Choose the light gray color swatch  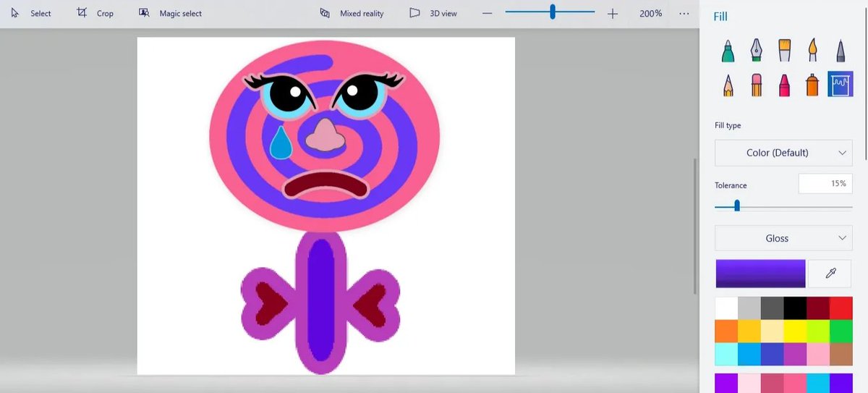[749, 308]
